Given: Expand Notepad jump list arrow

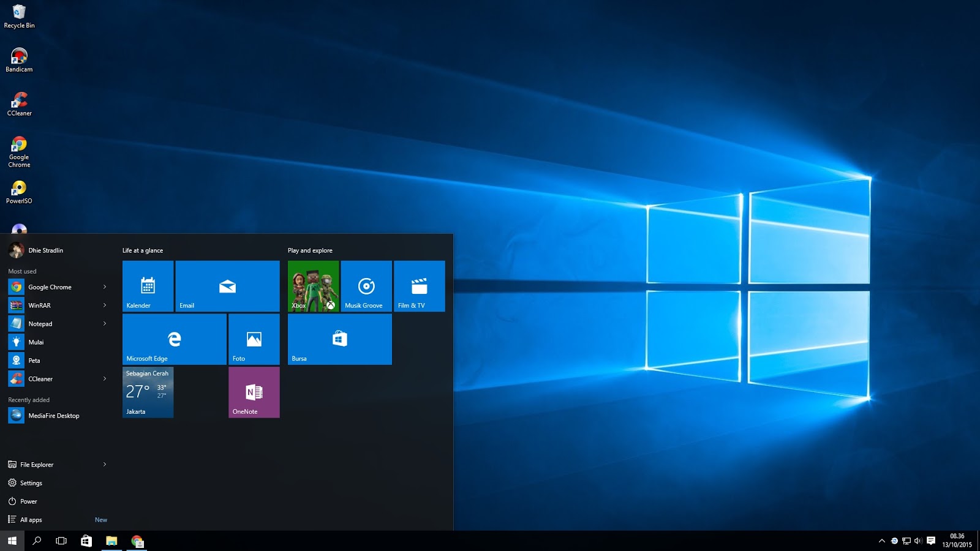Looking at the screenshot, I should (105, 324).
